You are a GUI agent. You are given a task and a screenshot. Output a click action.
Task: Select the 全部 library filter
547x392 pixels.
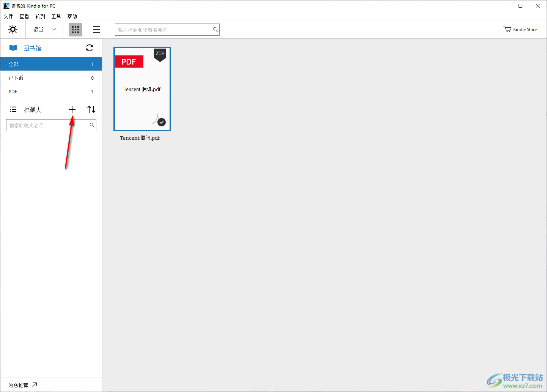point(51,64)
